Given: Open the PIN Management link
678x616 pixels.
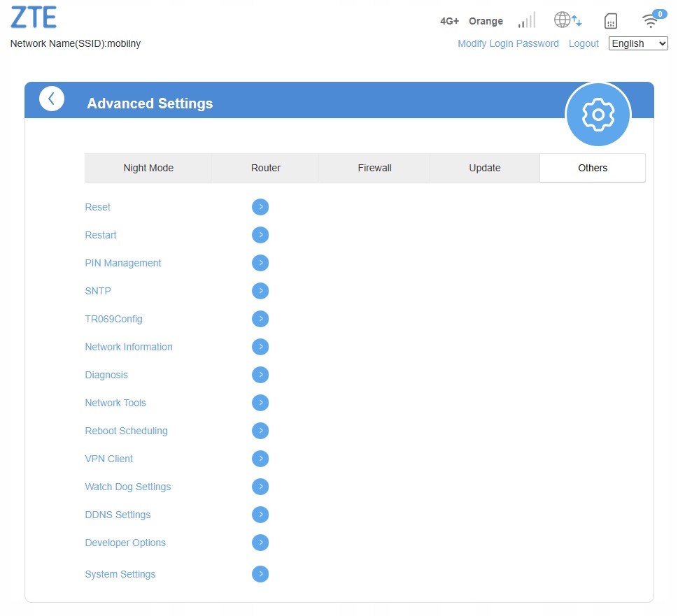Looking at the screenshot, I should coord(123,263).
